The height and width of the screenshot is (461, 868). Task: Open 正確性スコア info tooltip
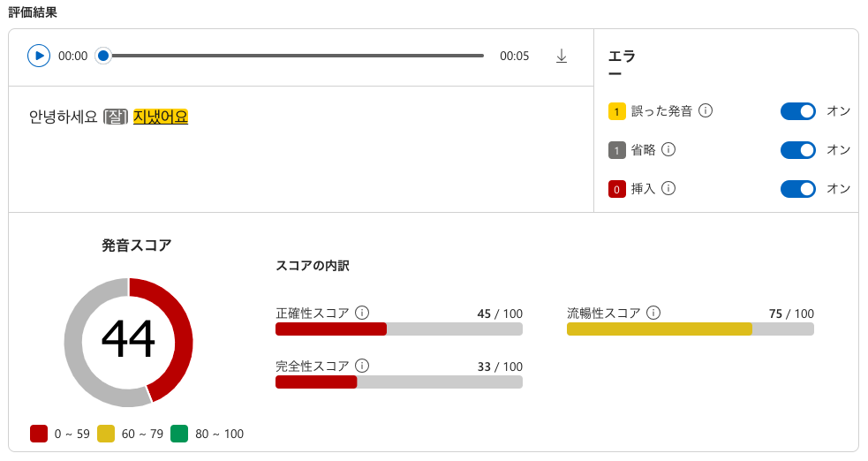tap(362, 313)
